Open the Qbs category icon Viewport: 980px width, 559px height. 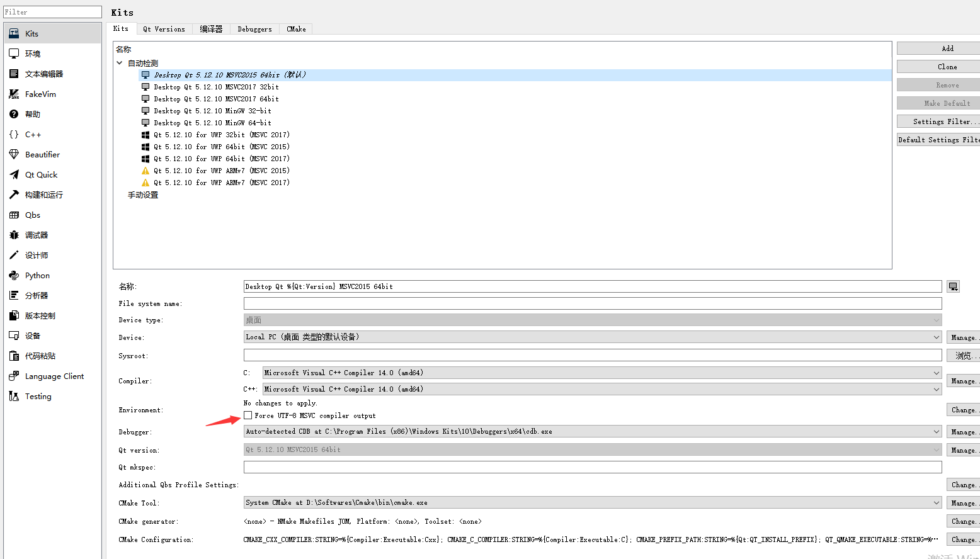(x=14, y=215)
